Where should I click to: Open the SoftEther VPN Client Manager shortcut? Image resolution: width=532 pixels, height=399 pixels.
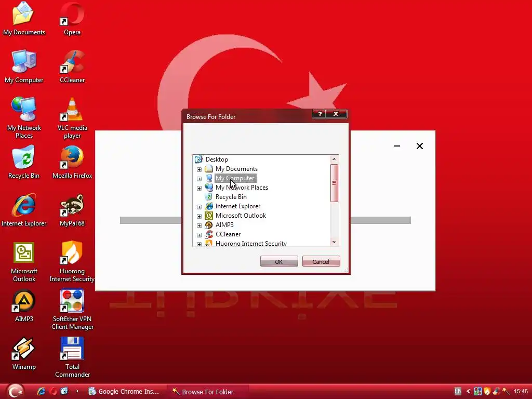(72, 309)
